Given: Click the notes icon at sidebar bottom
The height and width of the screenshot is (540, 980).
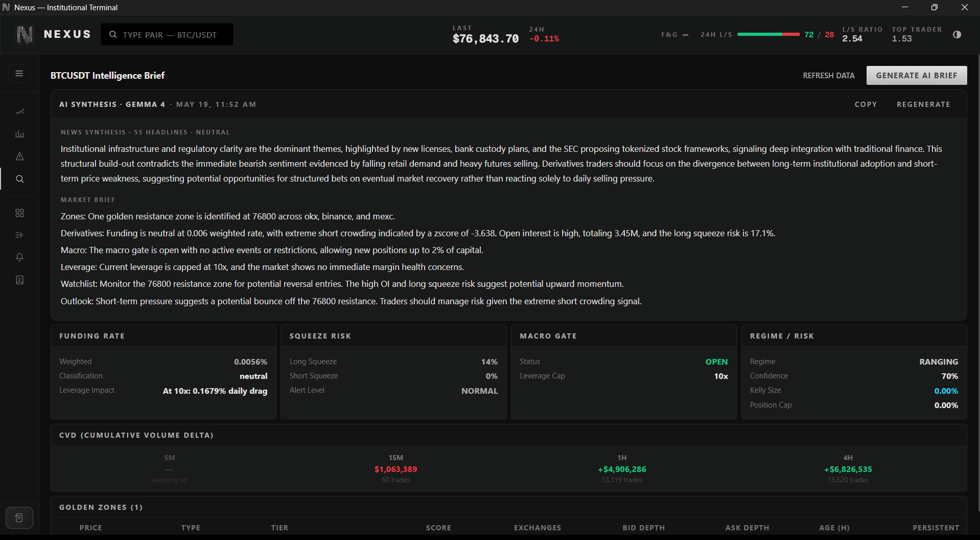Looking at the screenshot, I should click(x=19, y=518).
